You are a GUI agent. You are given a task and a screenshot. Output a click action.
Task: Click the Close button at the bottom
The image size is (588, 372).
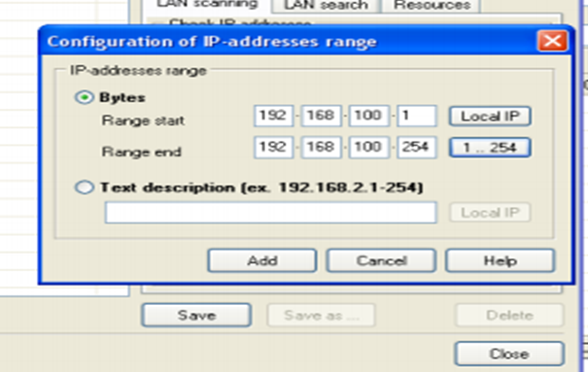click(509, 354)
